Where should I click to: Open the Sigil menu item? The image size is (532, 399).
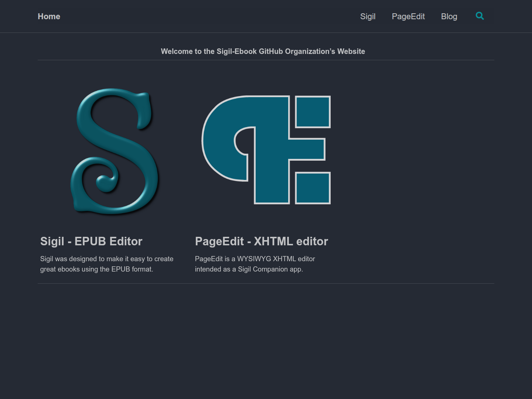(368, 16)
